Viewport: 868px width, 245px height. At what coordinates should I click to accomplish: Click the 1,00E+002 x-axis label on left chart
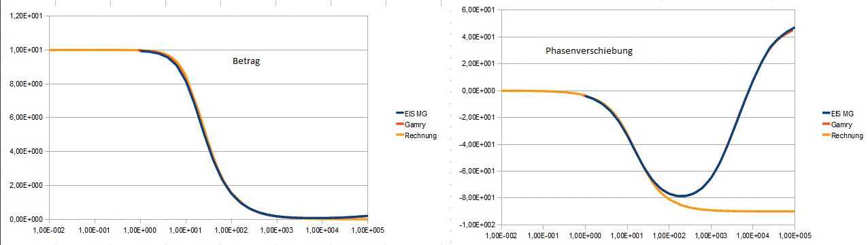(x=231, y=231)
